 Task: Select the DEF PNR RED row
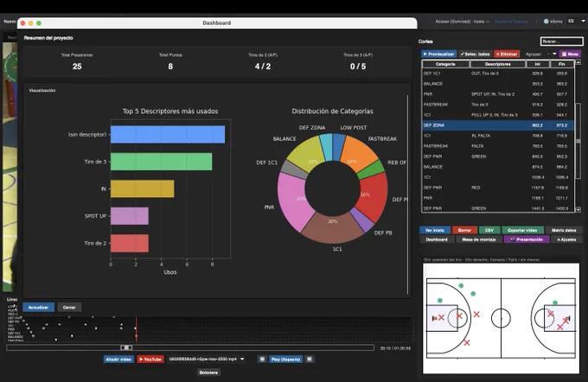click(x=498, y=188)
